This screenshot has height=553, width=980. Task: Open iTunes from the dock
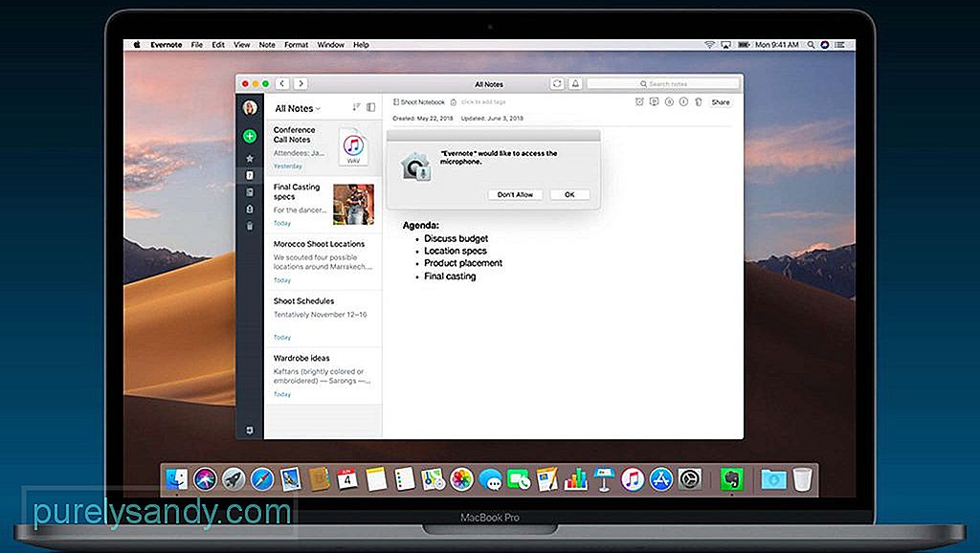[x=633, y=479]
